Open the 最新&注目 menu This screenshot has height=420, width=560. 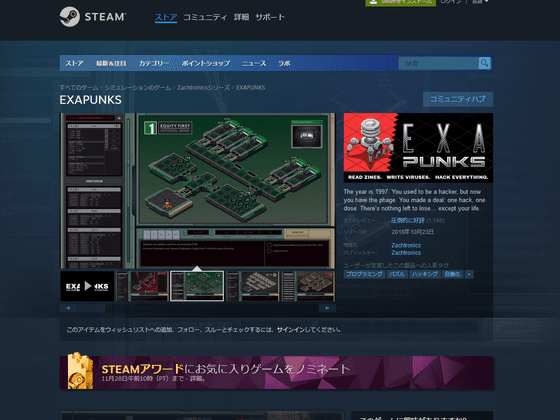111,63
